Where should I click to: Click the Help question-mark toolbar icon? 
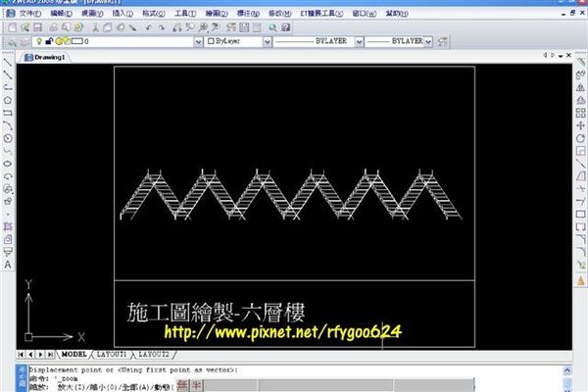(x=286, y=27)
